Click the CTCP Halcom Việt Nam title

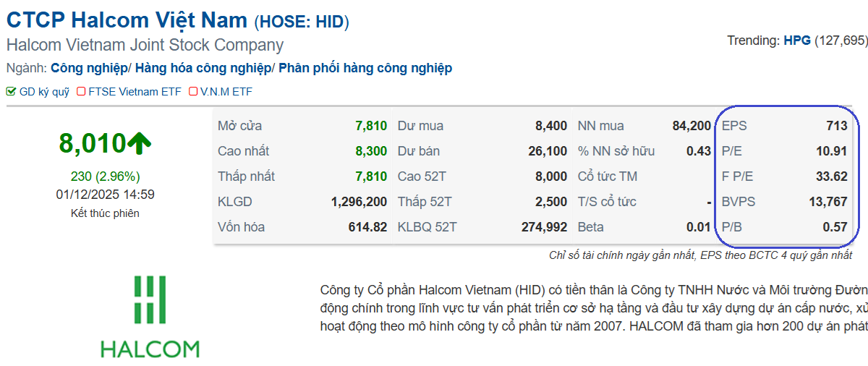point(127,21)
